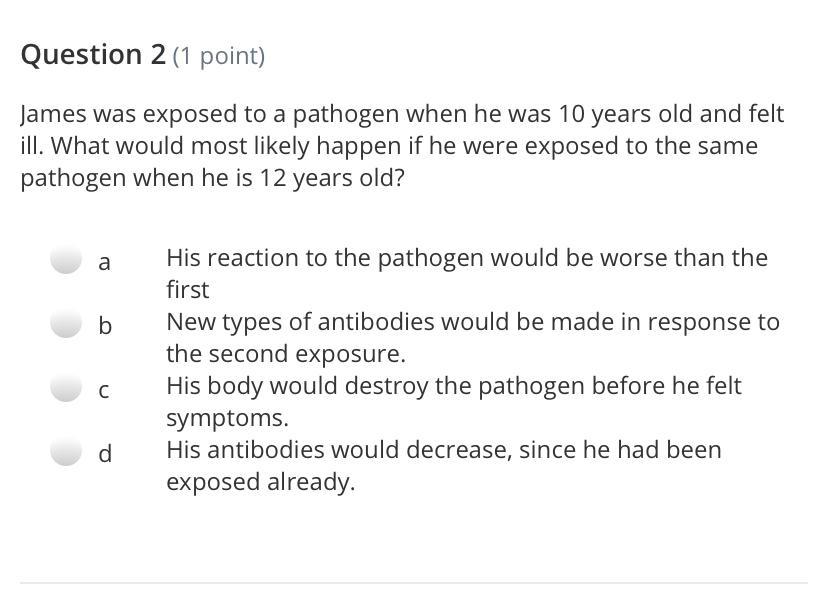
Task: Click the word 'symptoms.' under option c
Action: (228, 419)
